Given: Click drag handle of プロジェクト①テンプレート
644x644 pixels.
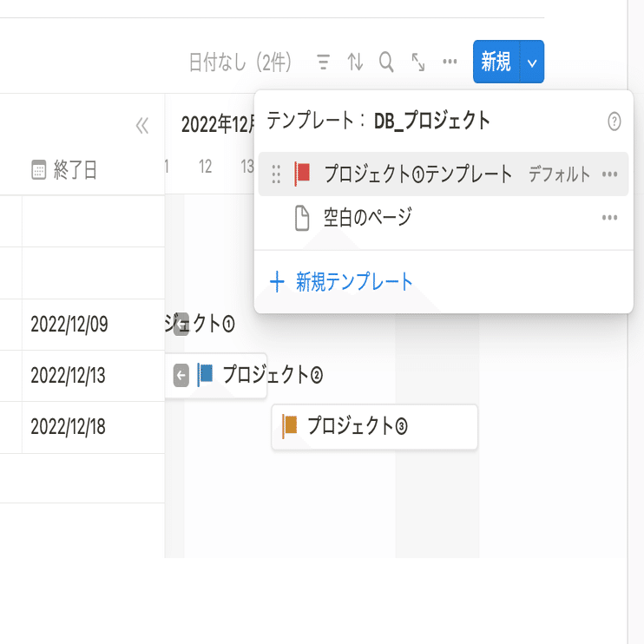Looking at the screenshot, I should (276, 174).
